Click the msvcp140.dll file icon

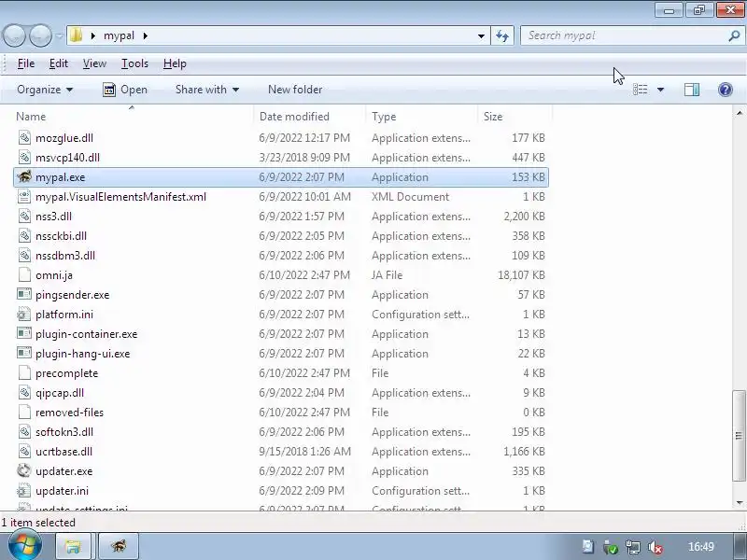24,157
